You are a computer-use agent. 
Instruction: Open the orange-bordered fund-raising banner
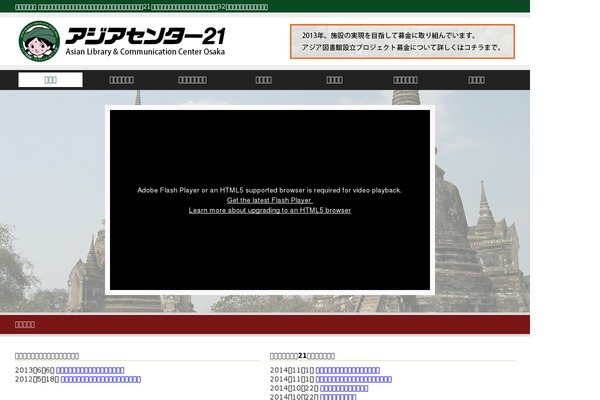[x=402, y=41]
